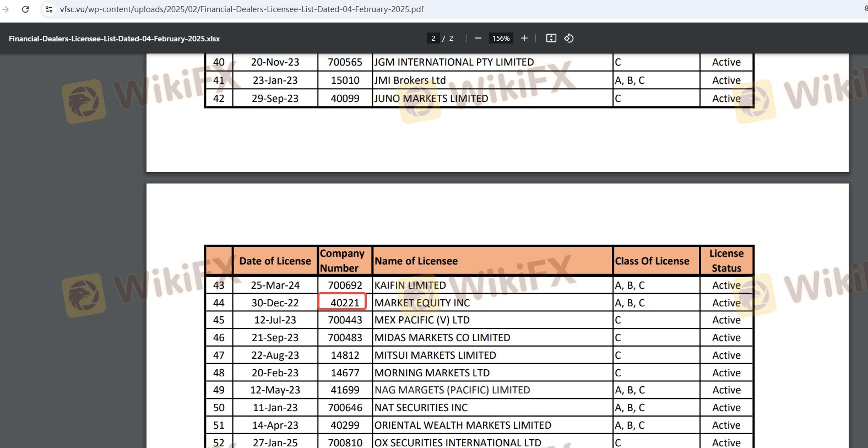Screen dimensions: 868x448
Task: Open site information icon beside URL
Action: tap(49, 9)
